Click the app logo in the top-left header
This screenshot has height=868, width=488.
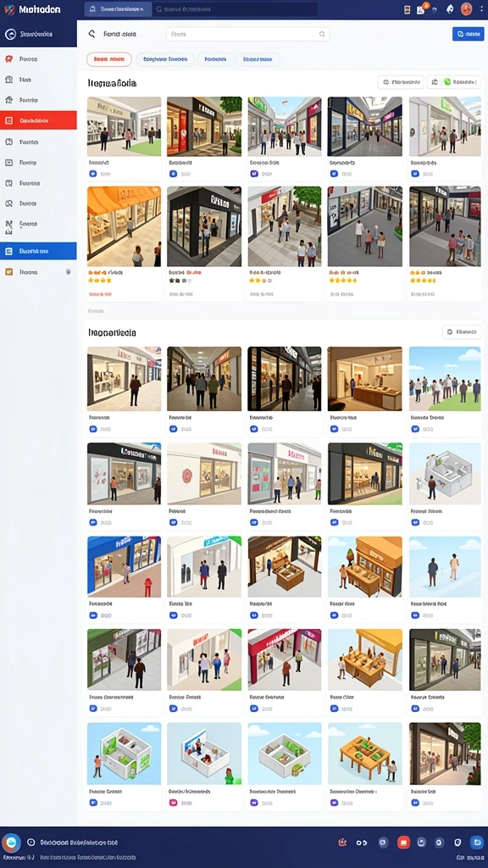pos(8,9)
